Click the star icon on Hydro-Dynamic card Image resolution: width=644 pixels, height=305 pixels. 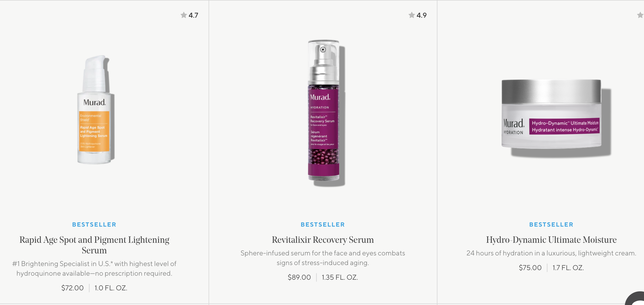pyautogui.click(x=640, y=15)
